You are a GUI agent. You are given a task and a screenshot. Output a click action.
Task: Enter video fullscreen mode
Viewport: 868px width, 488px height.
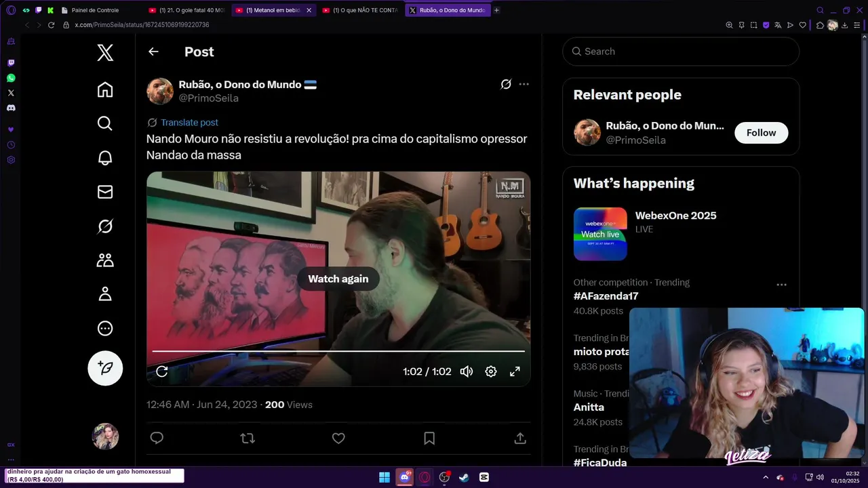point(515,371)
